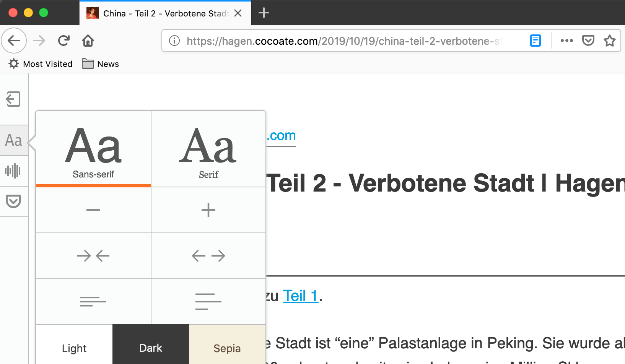Expand Most Visited bookmarks

point(40,63)
